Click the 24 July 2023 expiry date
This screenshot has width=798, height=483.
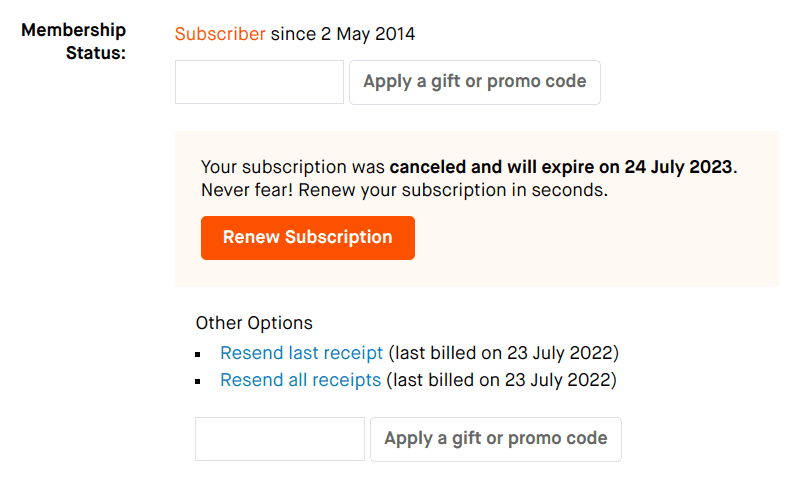point(678,167)
